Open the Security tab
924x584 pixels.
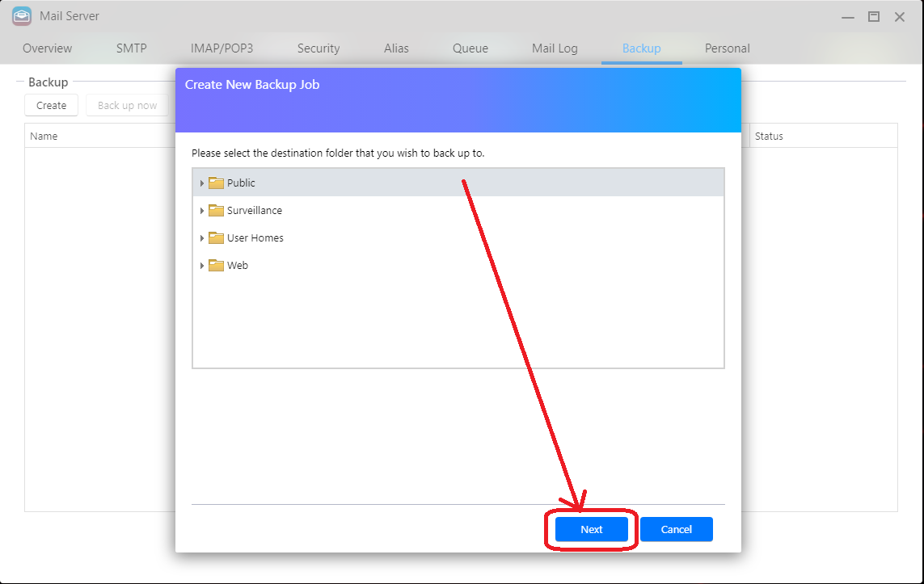pyautogui.click(x=319, y=48)
